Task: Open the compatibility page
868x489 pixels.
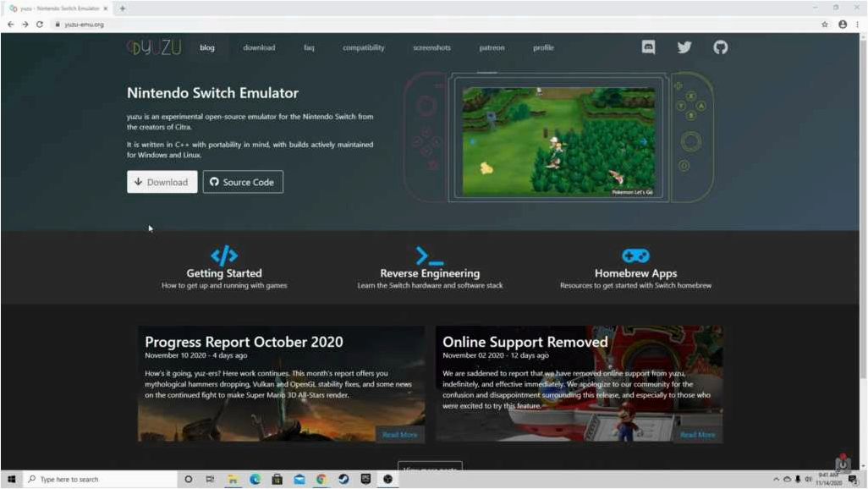Action: click(x=363, y=47)
